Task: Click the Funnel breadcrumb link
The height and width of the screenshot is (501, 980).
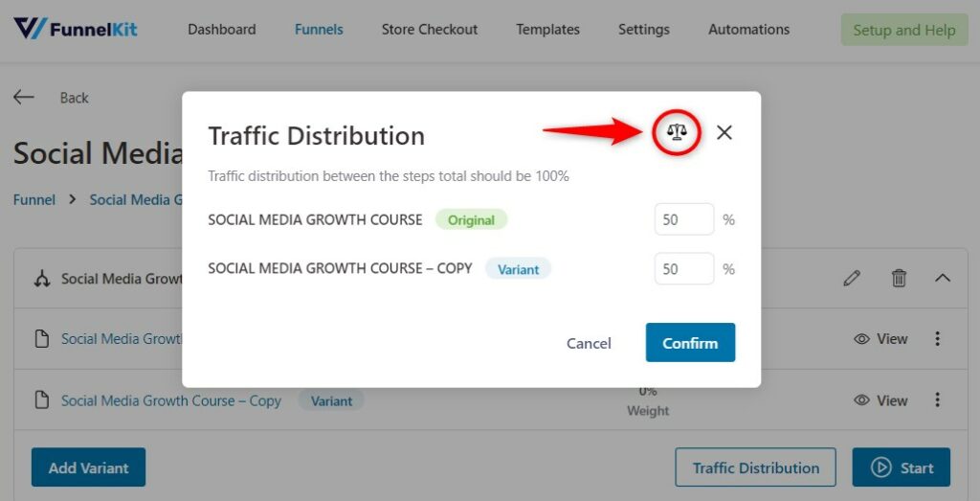Action: pos(34,199)
